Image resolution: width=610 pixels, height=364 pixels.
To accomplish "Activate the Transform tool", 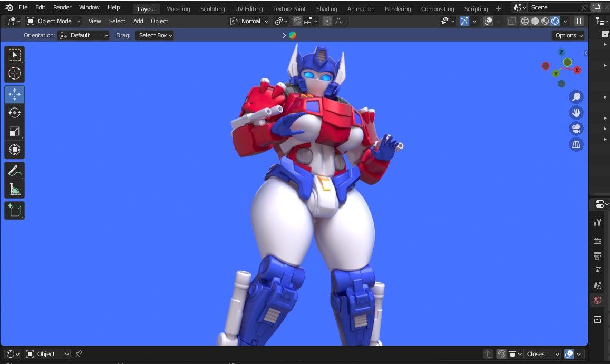I will point(14,150).
